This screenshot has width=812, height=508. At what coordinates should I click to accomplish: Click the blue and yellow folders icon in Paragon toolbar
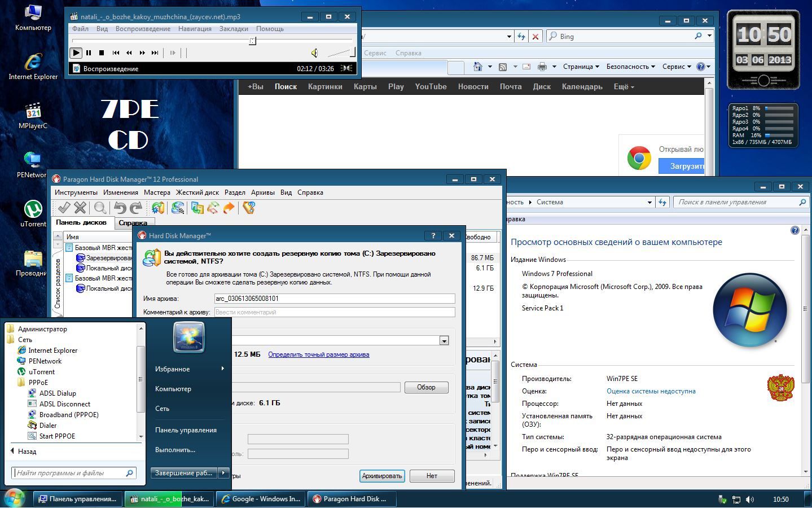click(197, 208)
